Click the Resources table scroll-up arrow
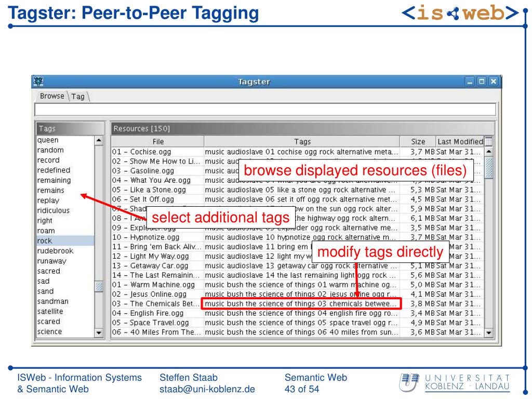 (x=488, y=152)
